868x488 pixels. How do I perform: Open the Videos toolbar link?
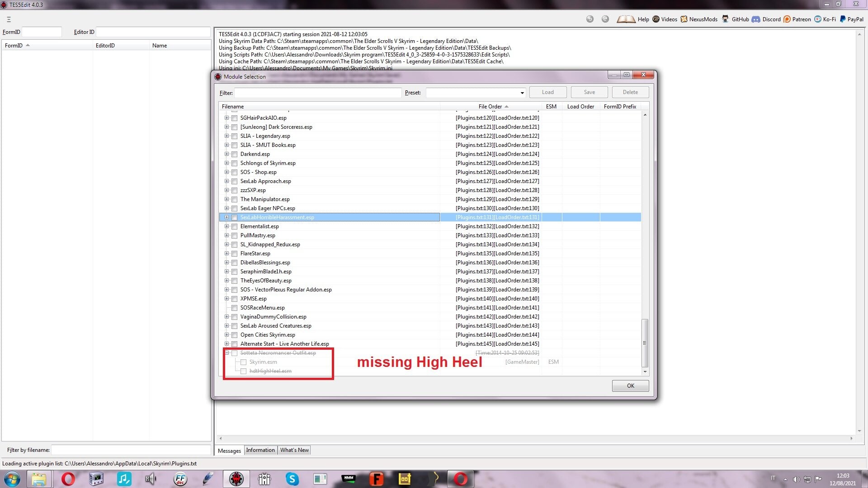coord(665,19)
